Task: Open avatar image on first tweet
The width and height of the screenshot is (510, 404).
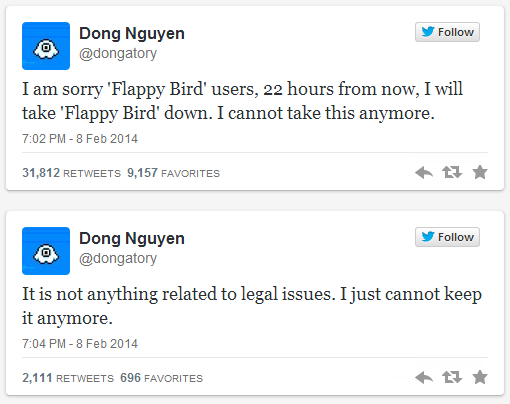Action: coord(46,46)
